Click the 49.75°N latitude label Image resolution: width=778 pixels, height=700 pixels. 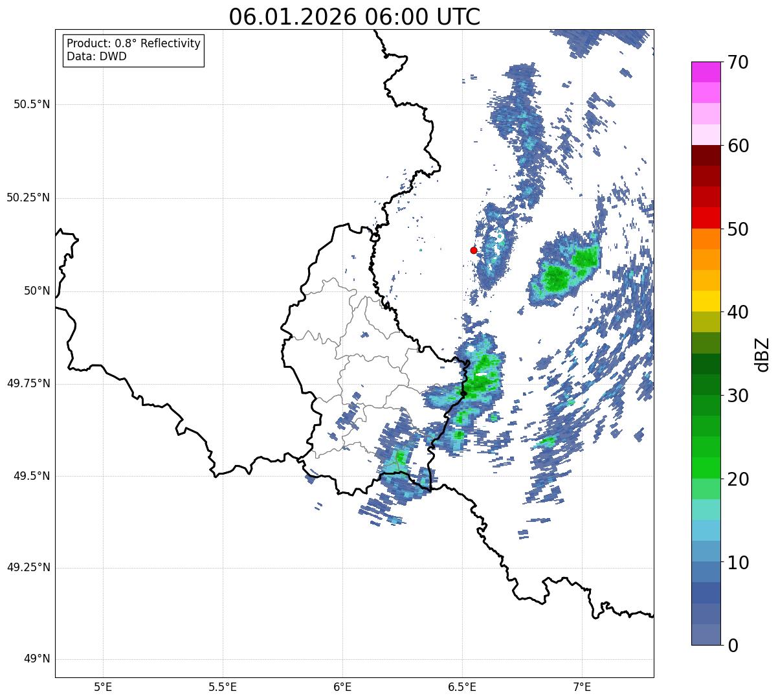[28, 383]
